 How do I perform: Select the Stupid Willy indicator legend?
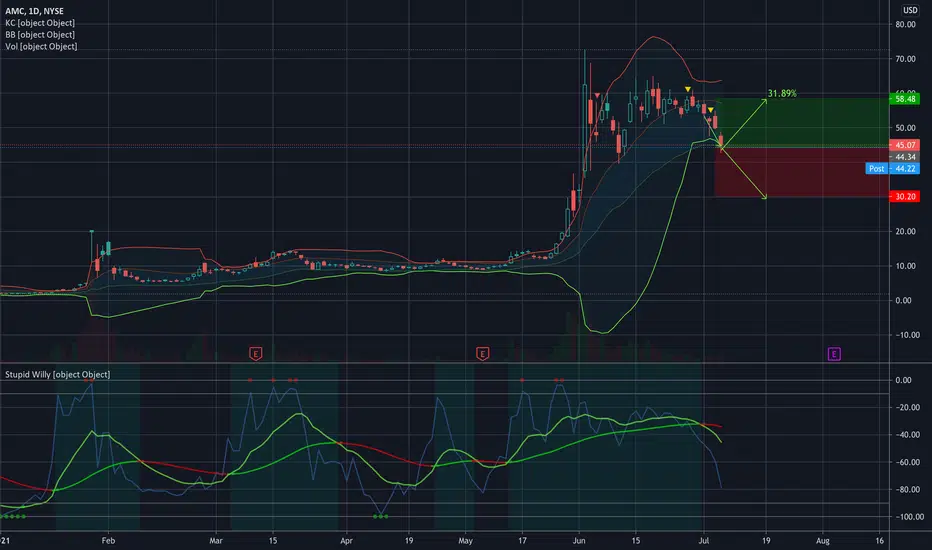57,374
